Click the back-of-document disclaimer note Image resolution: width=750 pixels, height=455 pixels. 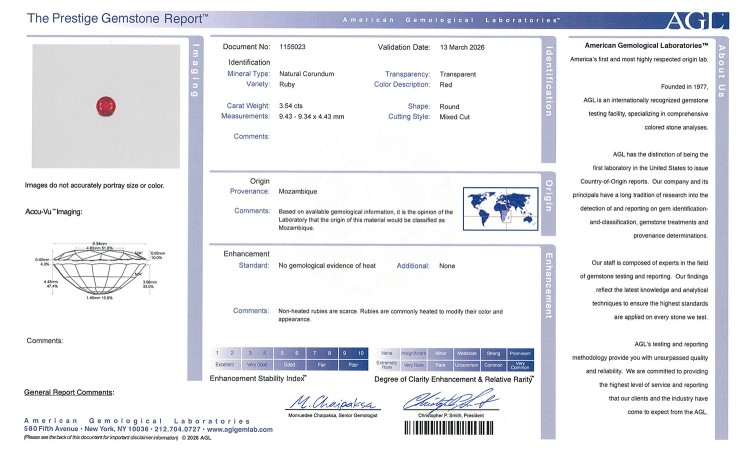tap(101, 438)
